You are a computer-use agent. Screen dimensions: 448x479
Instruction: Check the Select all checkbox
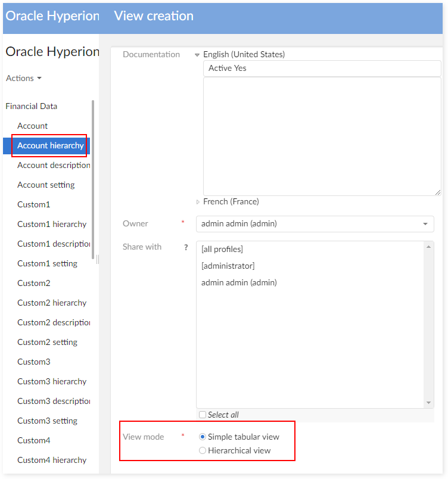coord(203,415)
